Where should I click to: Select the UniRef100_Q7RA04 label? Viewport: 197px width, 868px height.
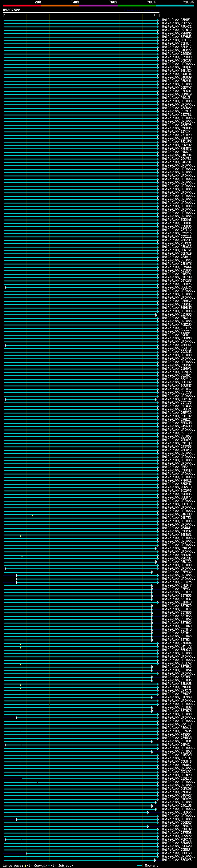click(177, 643)
